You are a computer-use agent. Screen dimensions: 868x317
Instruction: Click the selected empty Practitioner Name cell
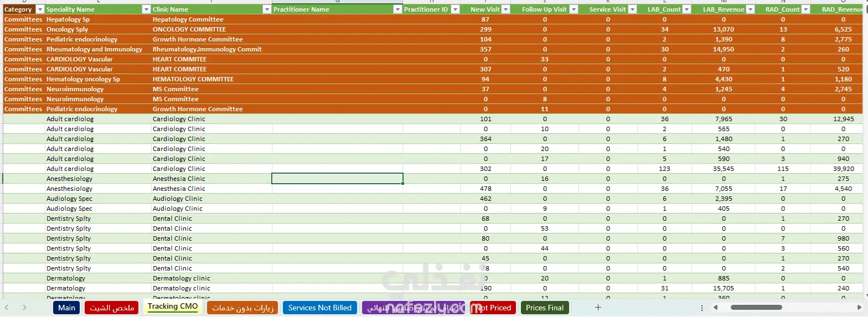pos(337,178)
